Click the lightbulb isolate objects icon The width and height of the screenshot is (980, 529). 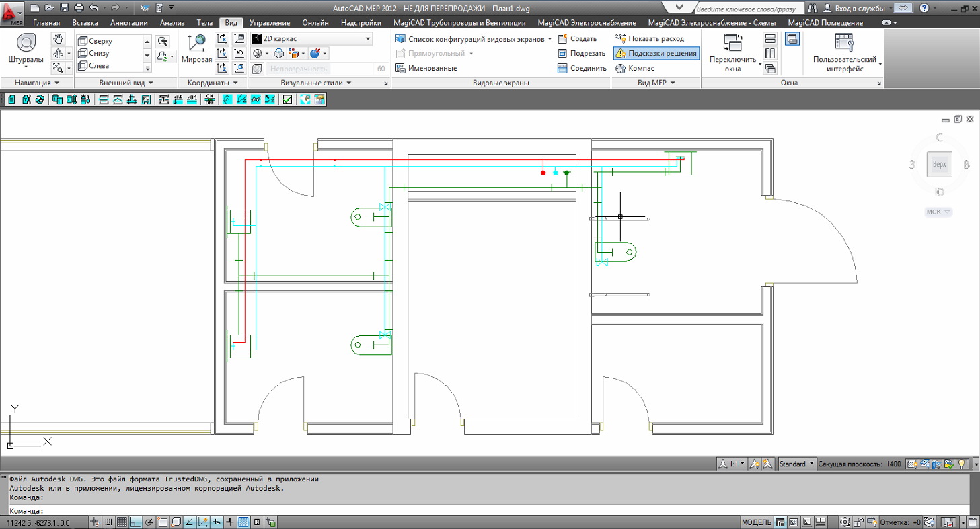(x=962, y=464)
